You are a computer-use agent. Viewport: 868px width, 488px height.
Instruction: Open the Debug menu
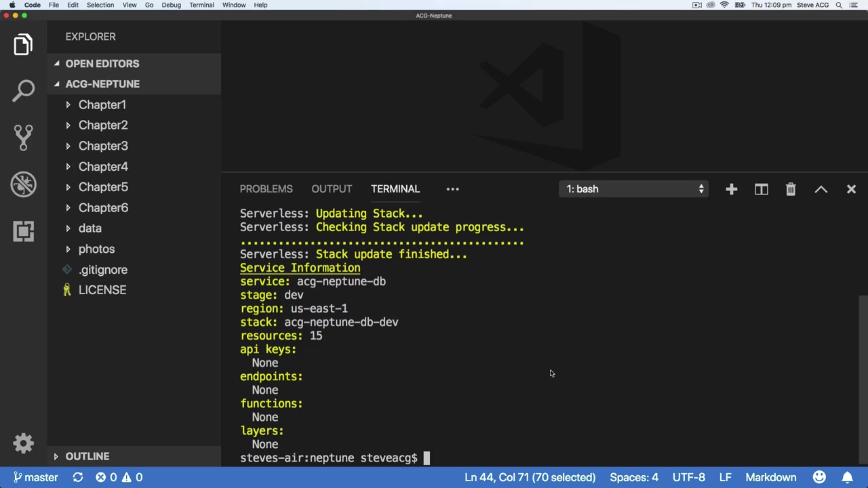[x=171, y=5]
